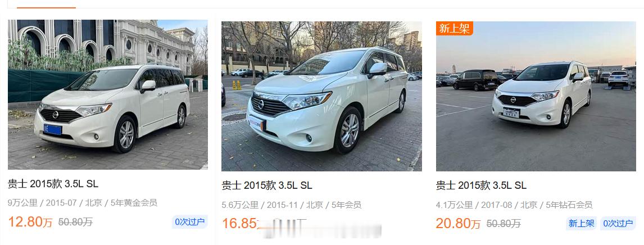Click third listing's crossed-out 50.80万 price
Image resolution: width=644 pixels, height=245 pixels.
[504, 224]
